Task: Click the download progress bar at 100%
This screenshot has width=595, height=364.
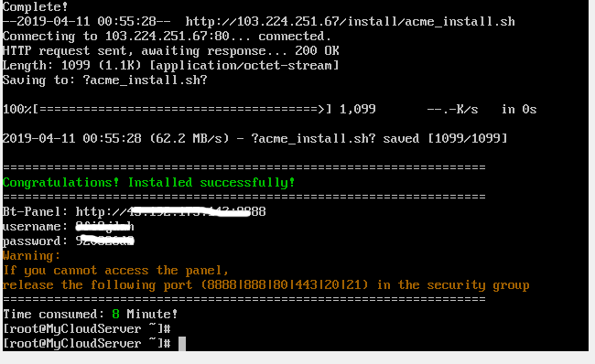Action: [x=167, y=110]
